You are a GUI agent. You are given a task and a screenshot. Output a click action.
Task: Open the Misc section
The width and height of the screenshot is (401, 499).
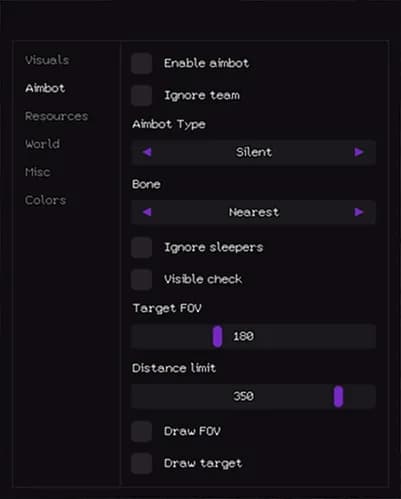[x=37, y=172]
